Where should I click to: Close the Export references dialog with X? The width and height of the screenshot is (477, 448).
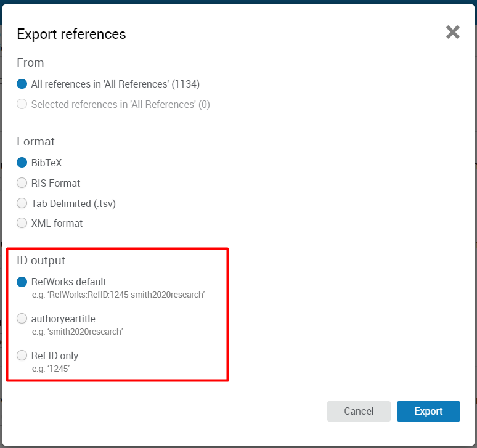click(x=453, y=33)
